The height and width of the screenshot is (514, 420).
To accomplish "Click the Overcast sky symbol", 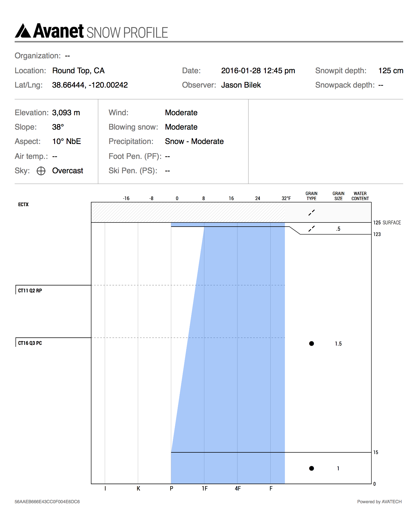I will (x=41, y=171).
